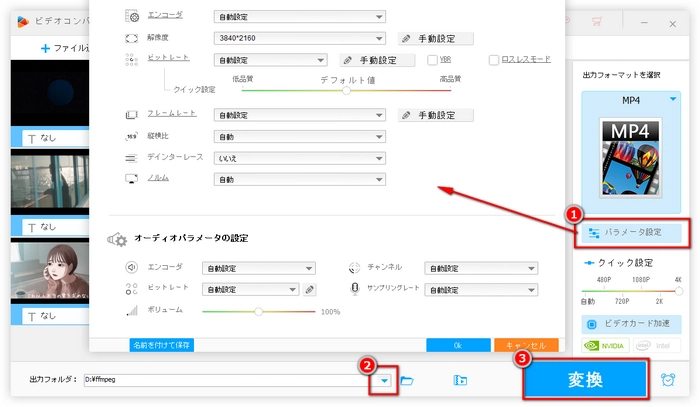700x407 pixels.
Task: Click the underlined frame rate link label
Action: click(171, 113)
